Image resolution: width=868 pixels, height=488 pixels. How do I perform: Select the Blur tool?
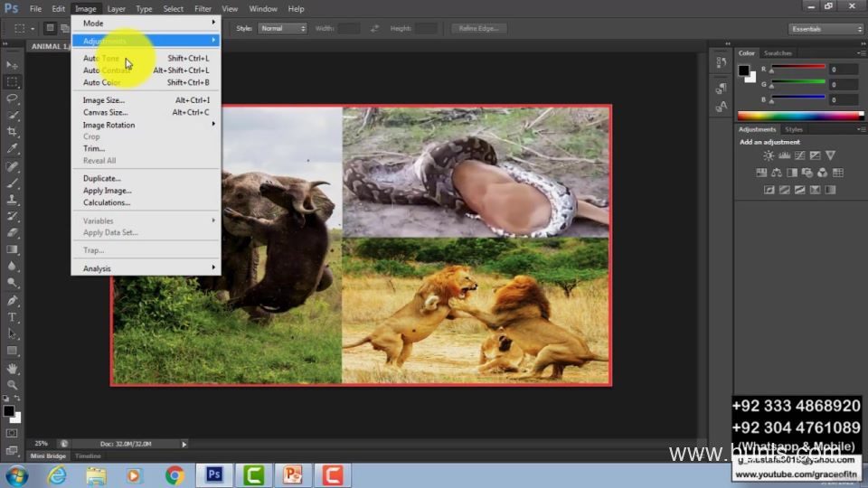pos(12,266)
